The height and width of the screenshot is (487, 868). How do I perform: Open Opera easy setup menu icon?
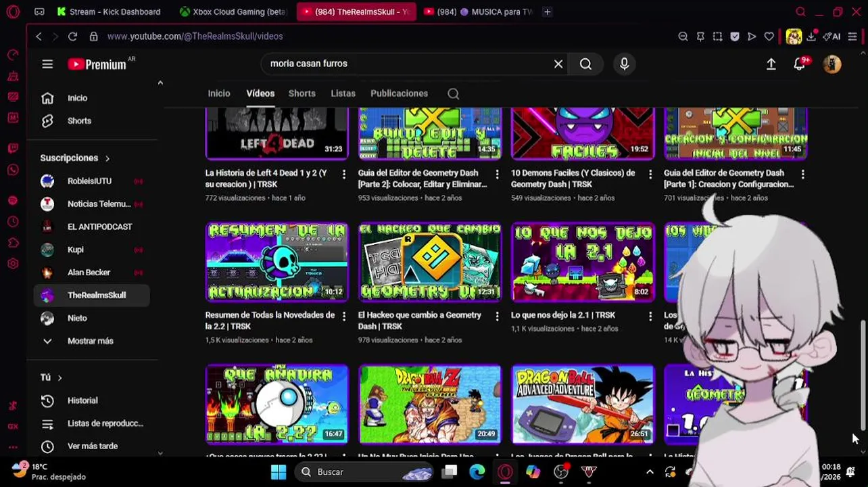(x=852, y=37)
